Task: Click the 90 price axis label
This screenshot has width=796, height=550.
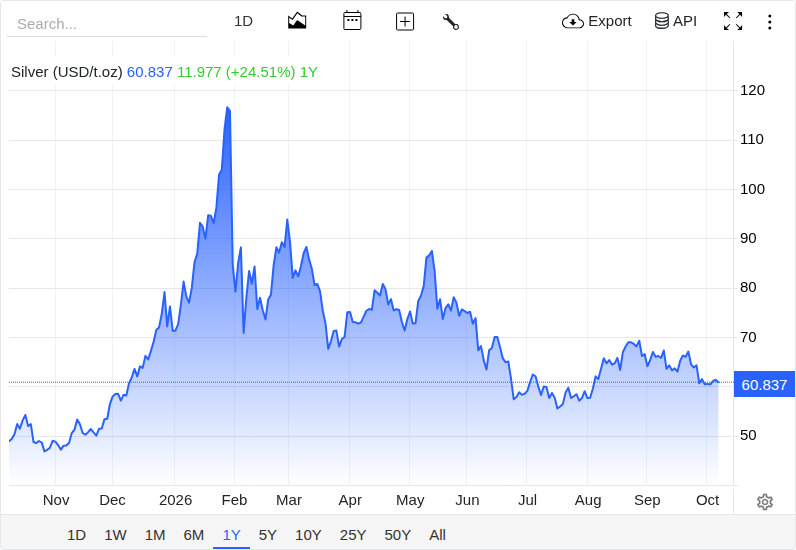Action: [748, 238]
